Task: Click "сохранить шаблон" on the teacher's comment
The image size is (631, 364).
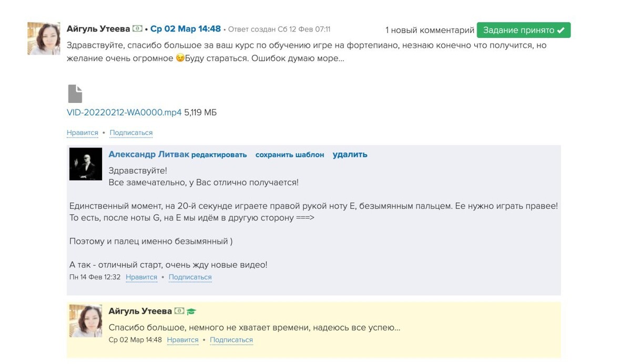Action: coord(290,155)
